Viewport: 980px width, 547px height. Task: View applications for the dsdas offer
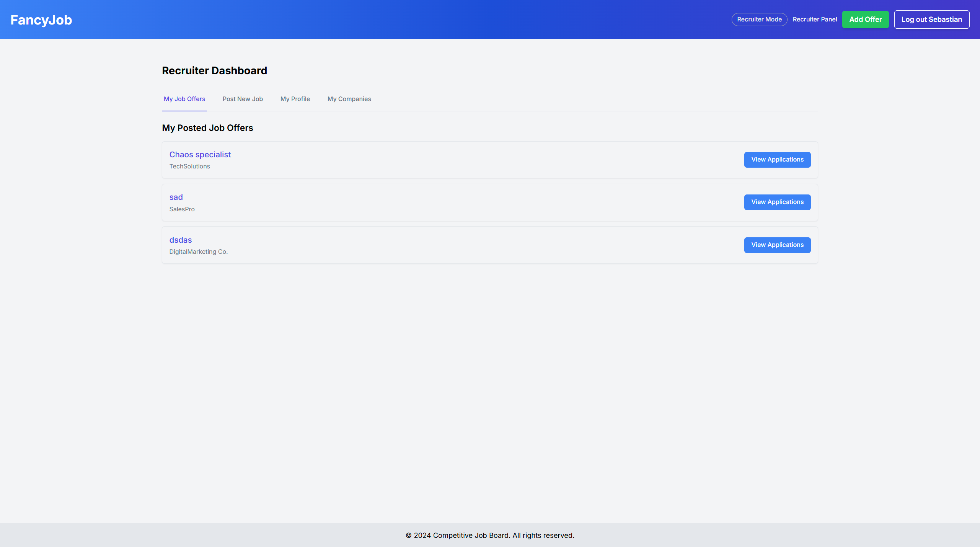tap(777, 245)
